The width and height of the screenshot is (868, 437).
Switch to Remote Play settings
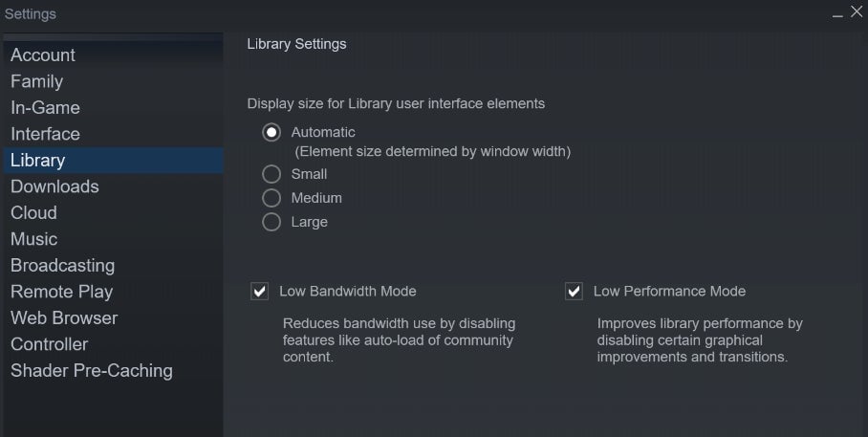[61, 292]
